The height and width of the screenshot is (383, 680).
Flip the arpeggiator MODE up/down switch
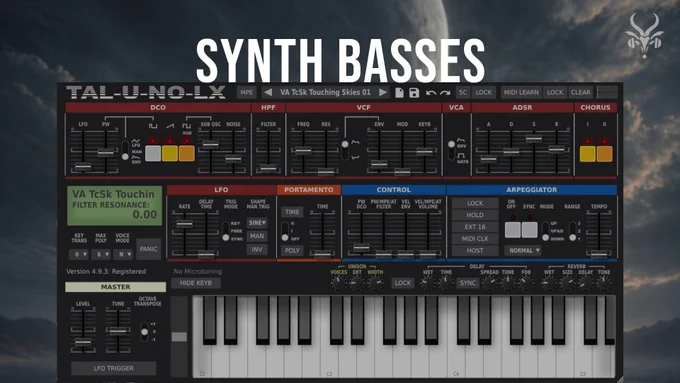546,231
